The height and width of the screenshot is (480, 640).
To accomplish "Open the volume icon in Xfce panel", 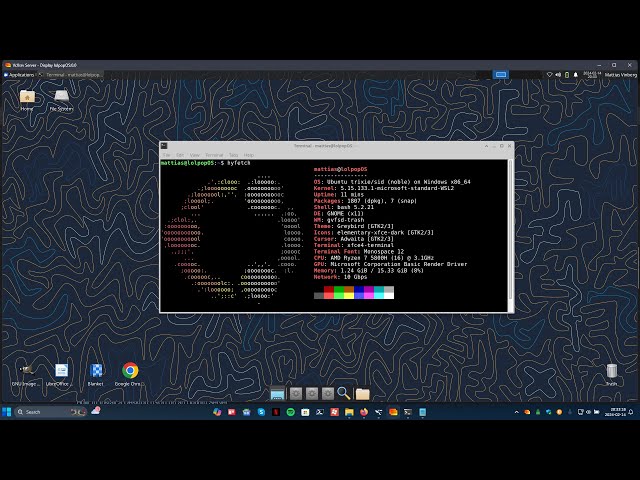I will tap(558, 75).
